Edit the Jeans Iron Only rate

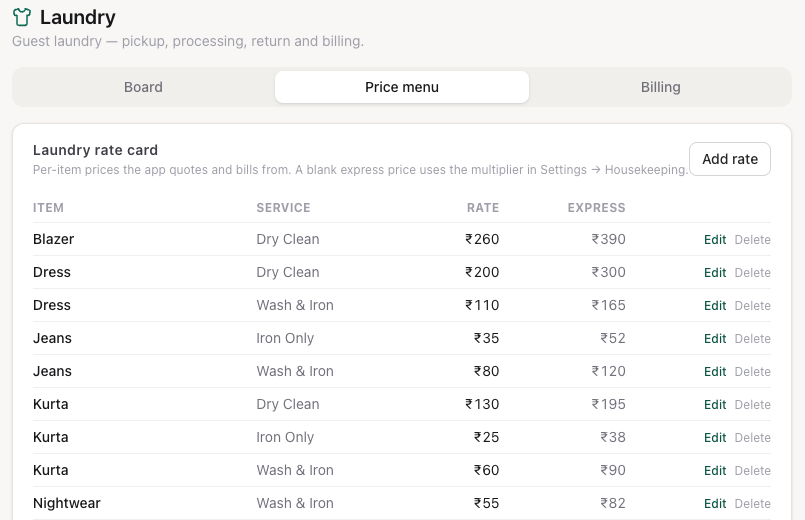[715, 339]
